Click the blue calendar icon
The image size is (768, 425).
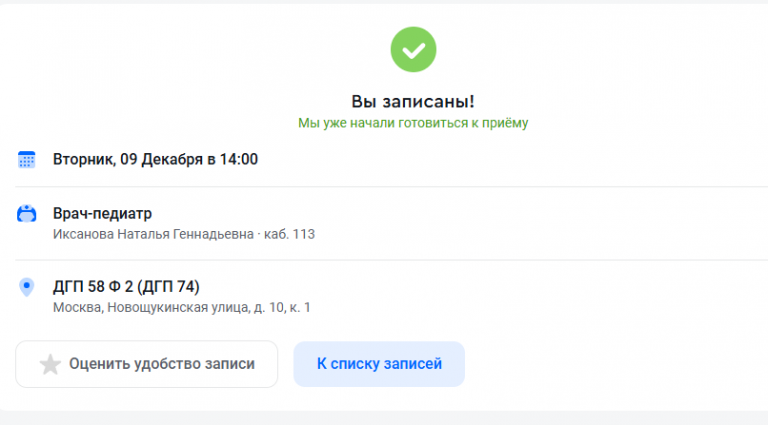coord(26,160)
